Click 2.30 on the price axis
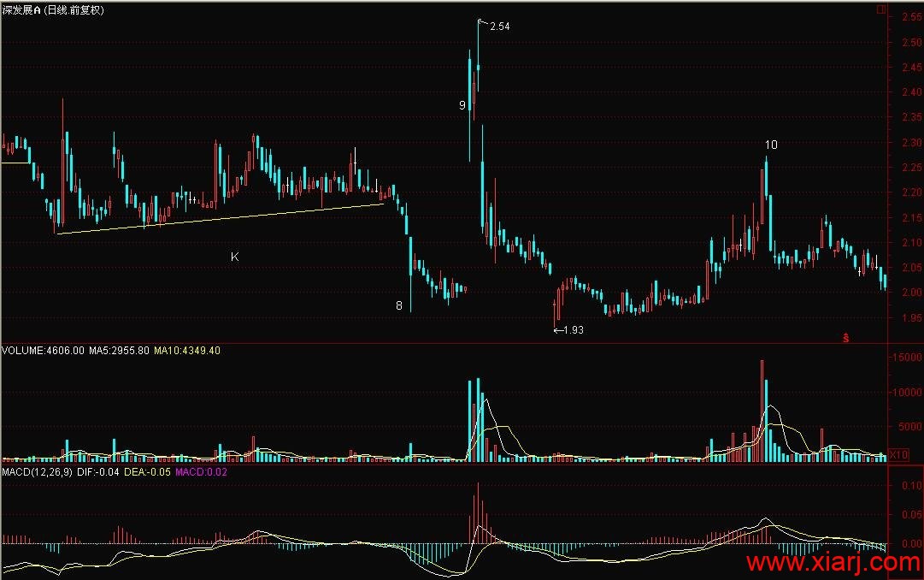Screen dimensions: 924x580 (912, 143)
